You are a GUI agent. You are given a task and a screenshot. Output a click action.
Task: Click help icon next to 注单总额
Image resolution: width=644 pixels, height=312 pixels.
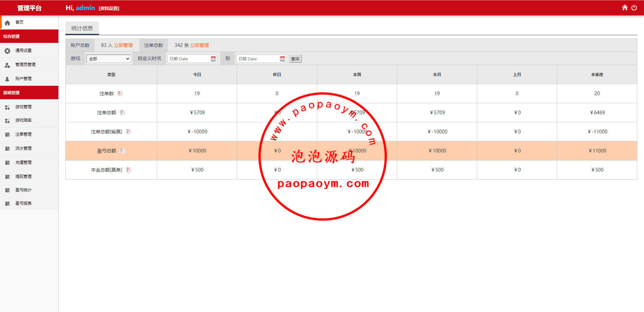[x=122, y=113]
